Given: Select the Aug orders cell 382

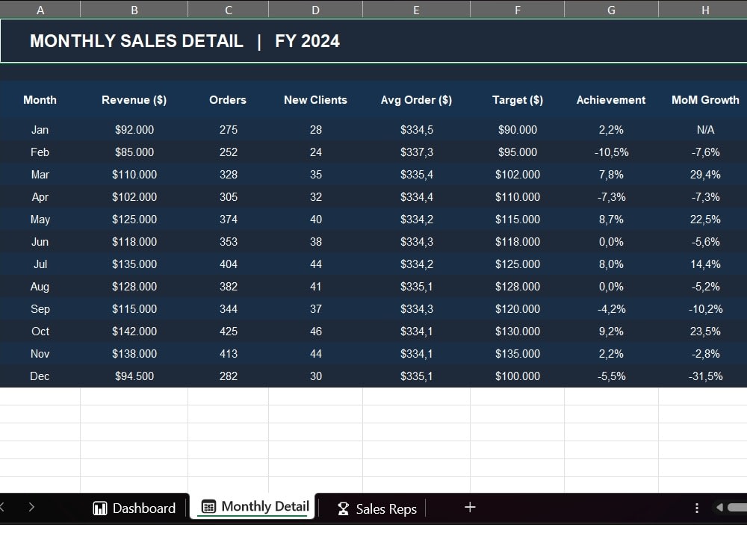Looking at the screenshot, I should pyautogui.click(x=228, y=286).
